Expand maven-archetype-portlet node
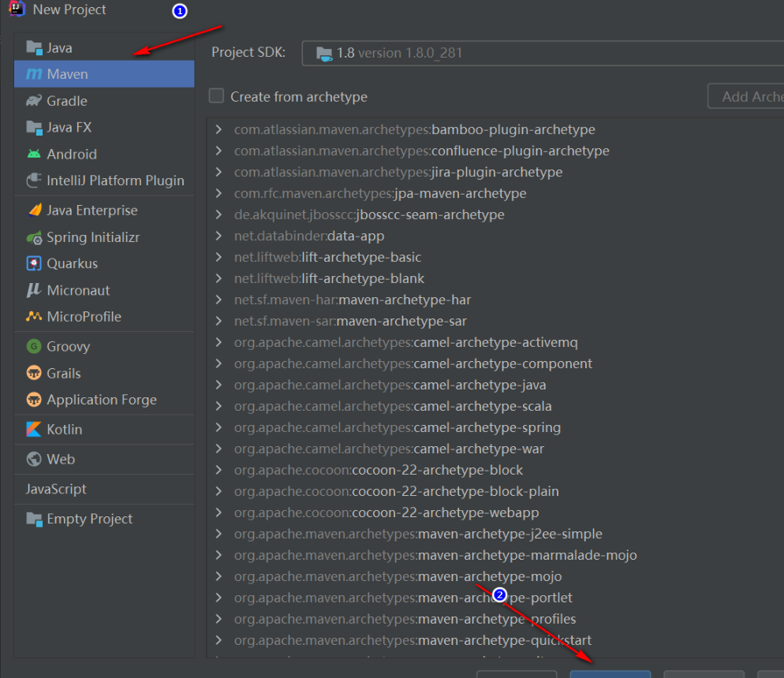The width and height of the screenshot is (784, 678). (x=218, y=598)
